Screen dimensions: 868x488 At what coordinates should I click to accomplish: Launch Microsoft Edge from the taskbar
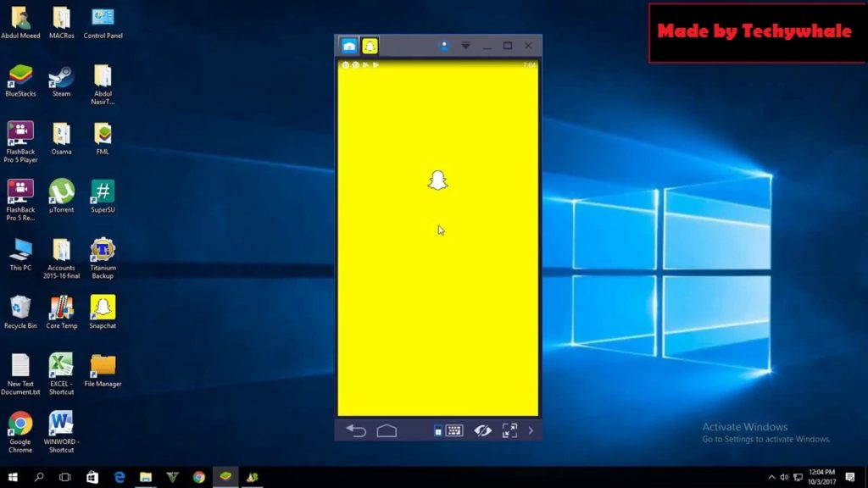[x=119, y=477]
